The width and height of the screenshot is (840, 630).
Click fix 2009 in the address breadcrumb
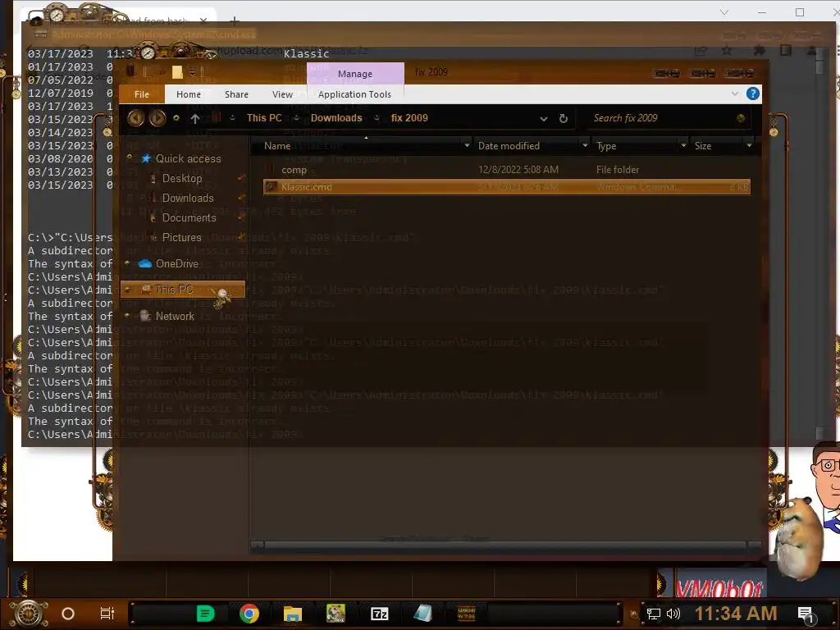click(409, 118)
